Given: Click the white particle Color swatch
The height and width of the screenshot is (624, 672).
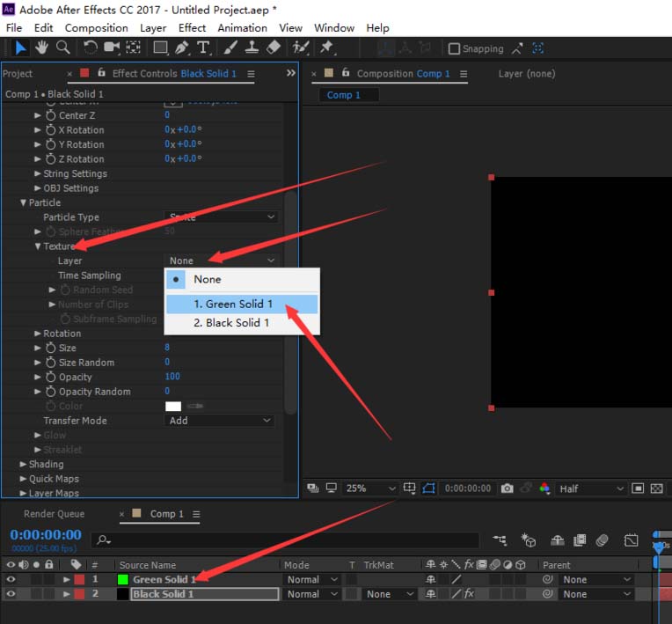Looking at the screenshot, I should (x=173, y=406).
